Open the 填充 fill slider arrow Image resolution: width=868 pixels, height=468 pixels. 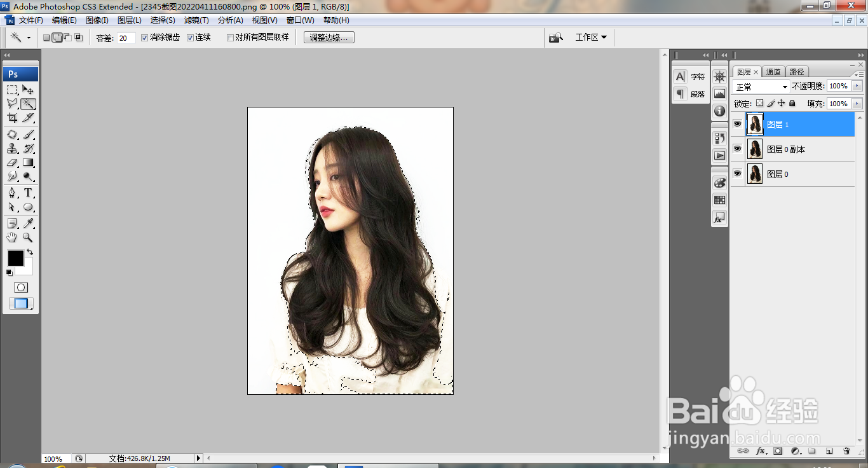click(x=857, y=104)
